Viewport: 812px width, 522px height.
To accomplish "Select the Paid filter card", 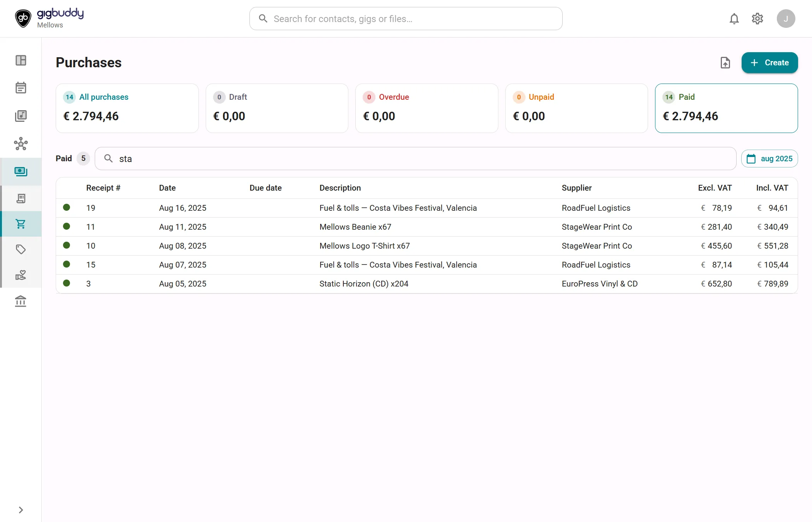I will click(727, 108).
